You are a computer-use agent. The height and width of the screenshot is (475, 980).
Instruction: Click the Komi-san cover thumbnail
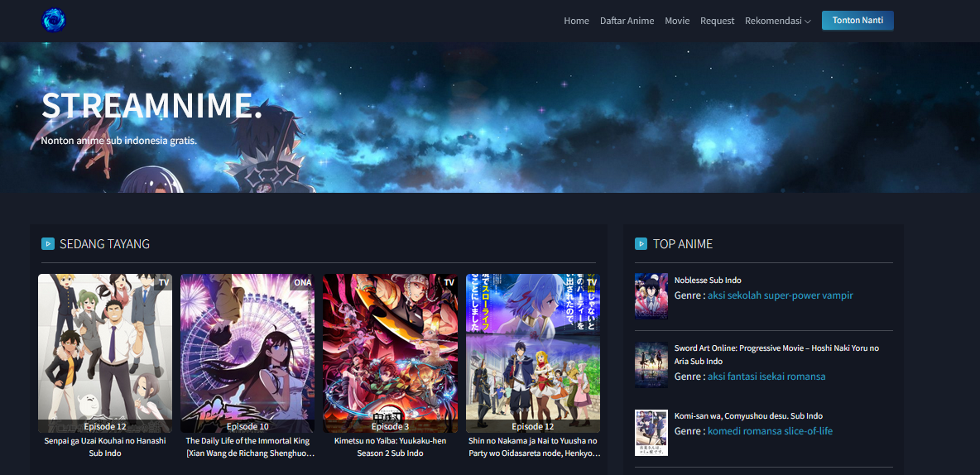point(651,433)
